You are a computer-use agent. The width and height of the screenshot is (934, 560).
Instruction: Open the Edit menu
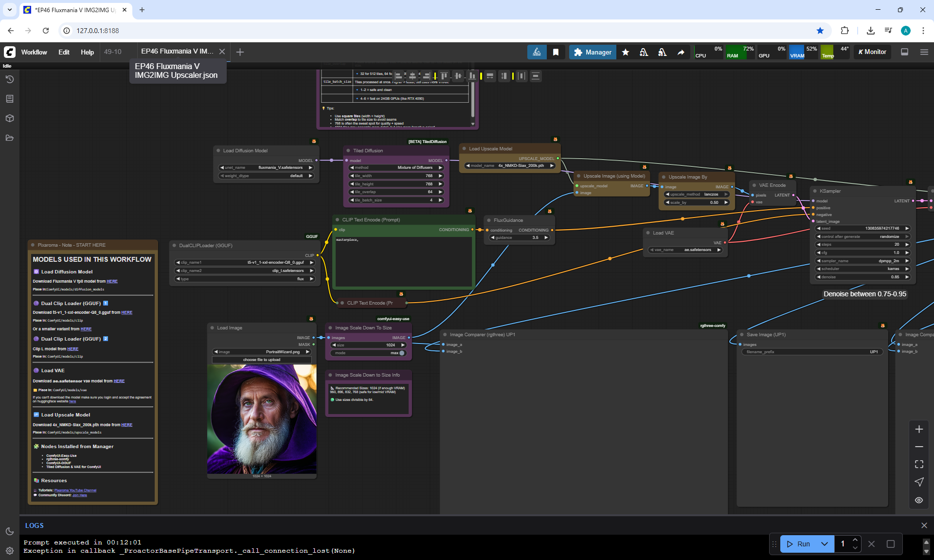[64, 52]
